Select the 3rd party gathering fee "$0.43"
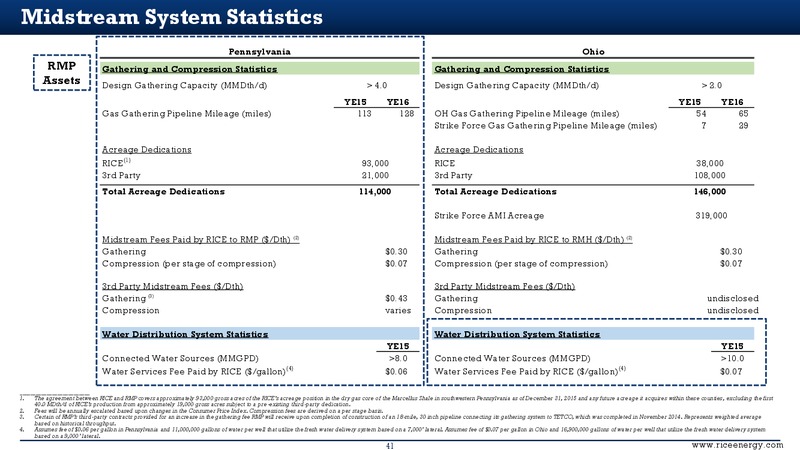Screen dimensions: 800x450 (396, 298)
